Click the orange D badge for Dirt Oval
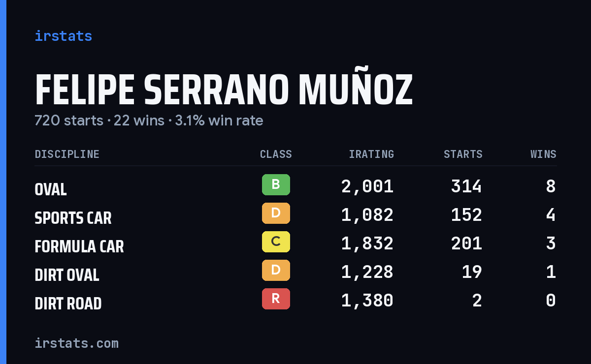This screenshot has width=591, height=364. point(276,271)
